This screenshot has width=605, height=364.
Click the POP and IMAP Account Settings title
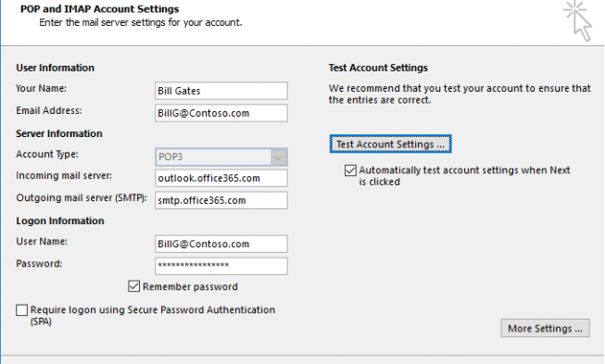[x=99, y=9]
